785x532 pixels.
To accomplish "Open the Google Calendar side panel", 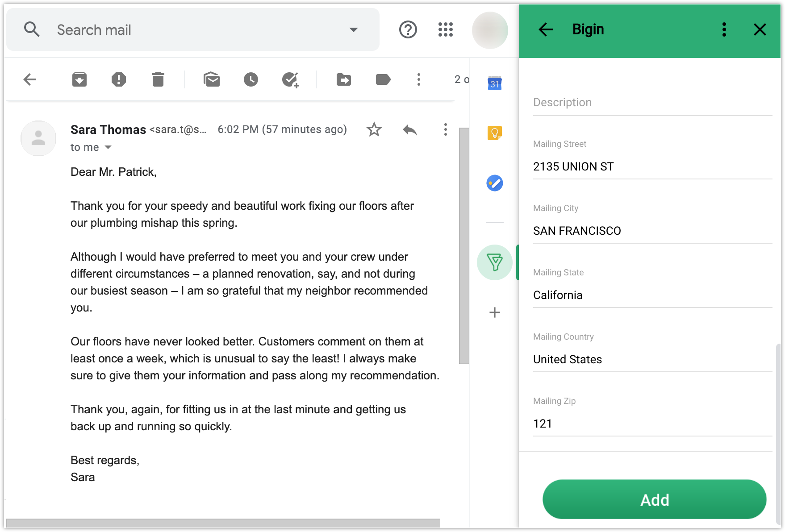I will [x=494, y=83].
